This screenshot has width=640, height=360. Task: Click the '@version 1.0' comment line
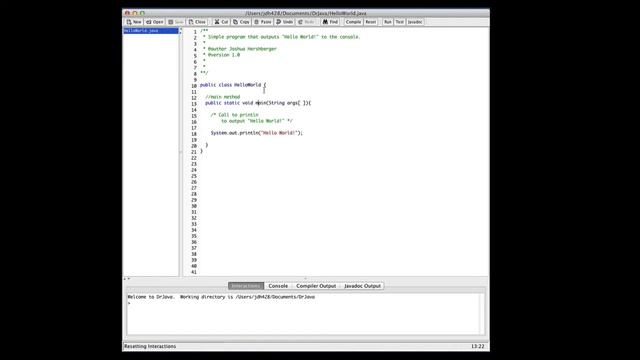221,55
